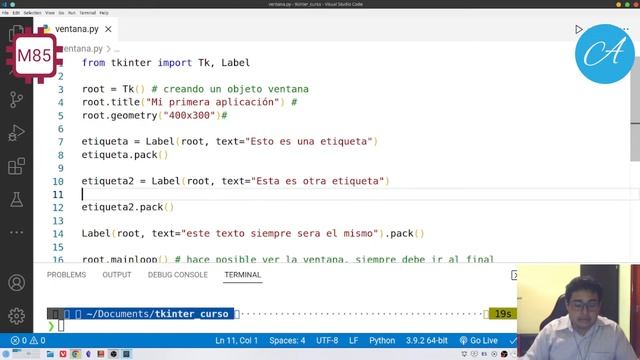The height and width of the screenshot is (360, 640).
Task: Switch to the OUTPUT panel tab
Action: pyautogui.click(x=117, y=275)
